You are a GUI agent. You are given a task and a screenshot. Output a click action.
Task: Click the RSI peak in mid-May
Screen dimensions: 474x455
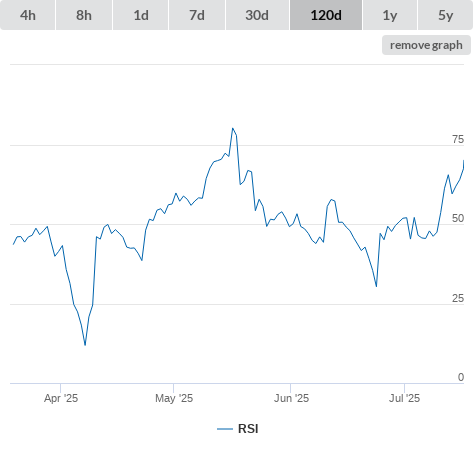click(233, 128)
